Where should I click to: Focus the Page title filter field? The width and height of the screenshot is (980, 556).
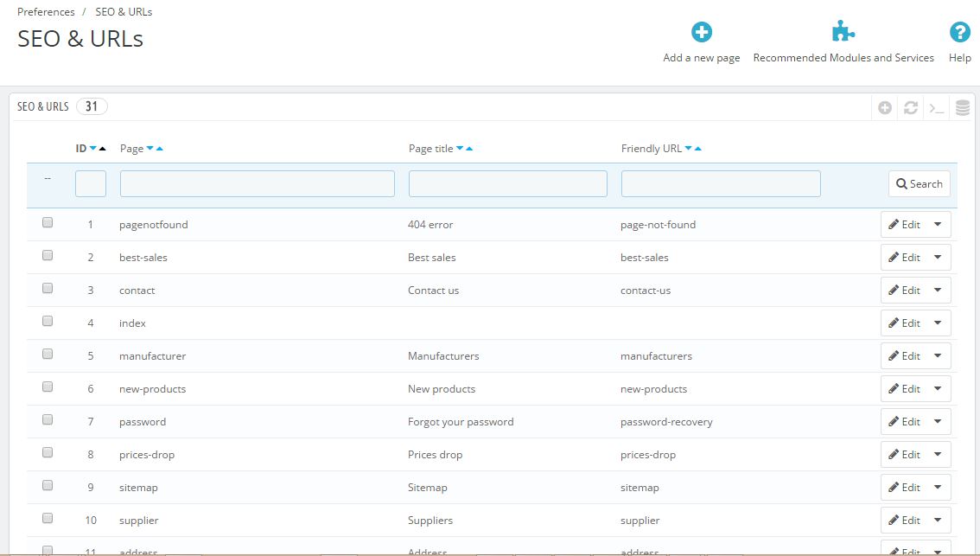[508, 184]
